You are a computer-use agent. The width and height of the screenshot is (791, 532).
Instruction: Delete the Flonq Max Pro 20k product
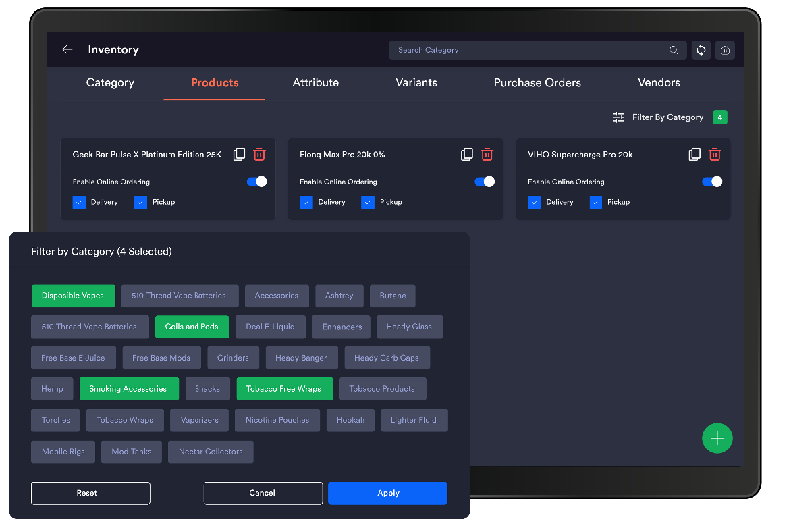(487, 155)
